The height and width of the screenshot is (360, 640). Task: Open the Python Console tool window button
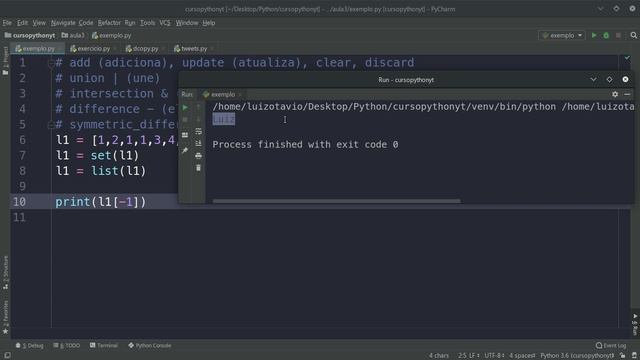tap(150, 345)
